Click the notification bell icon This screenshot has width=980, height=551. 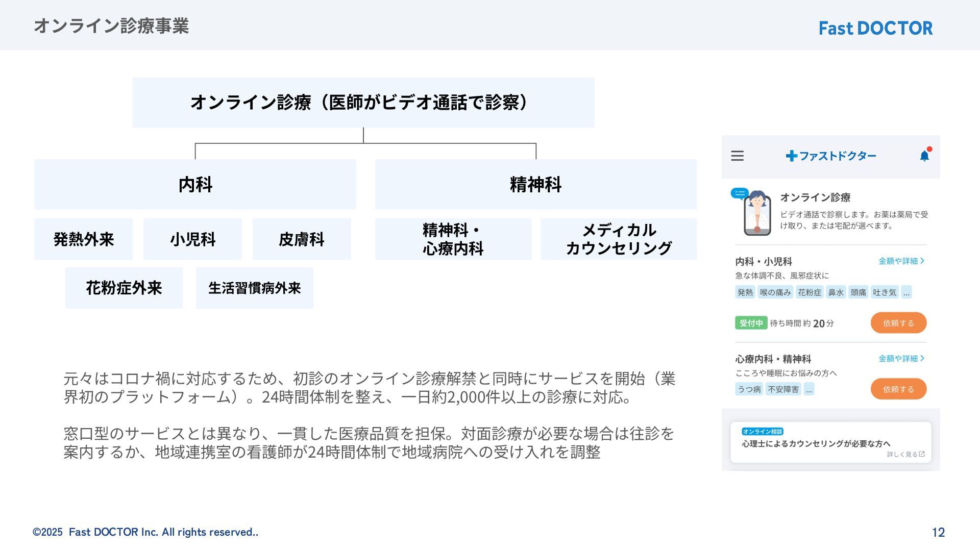[x=924, y=156]
